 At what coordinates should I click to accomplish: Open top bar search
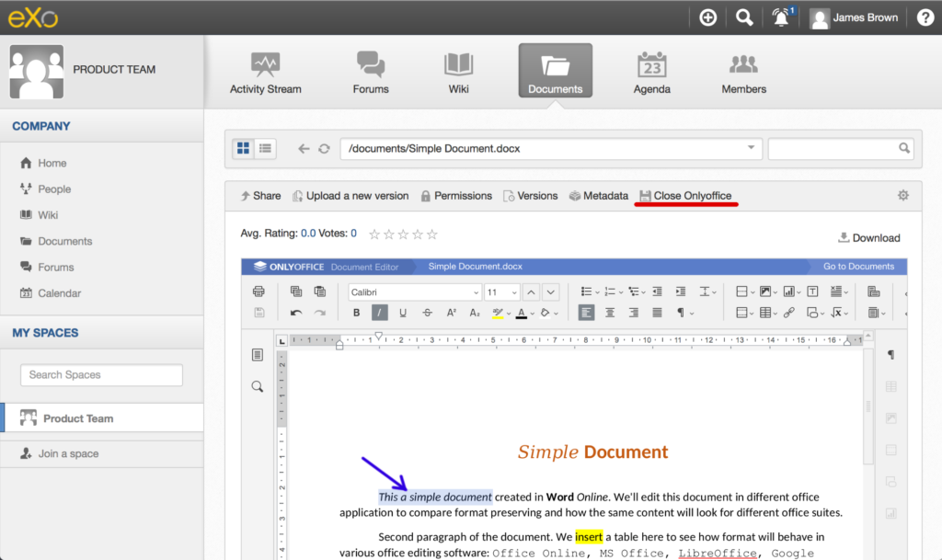(744, 17)
